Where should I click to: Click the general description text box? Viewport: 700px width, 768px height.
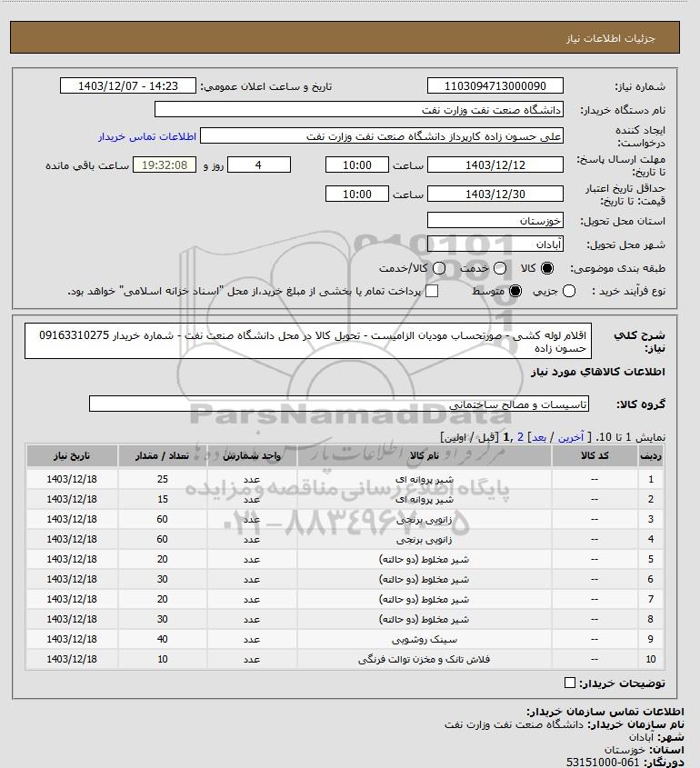308,341
